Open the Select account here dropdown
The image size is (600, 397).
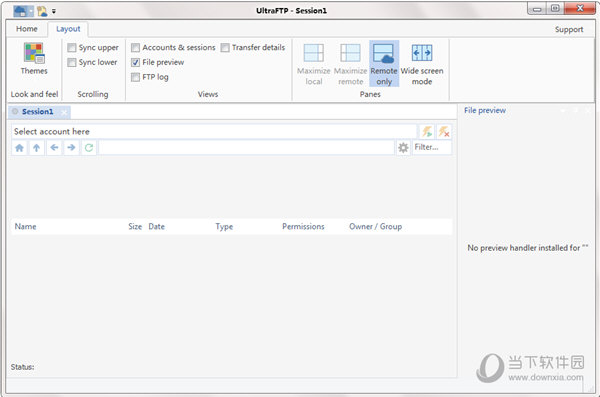coord(214,132)
